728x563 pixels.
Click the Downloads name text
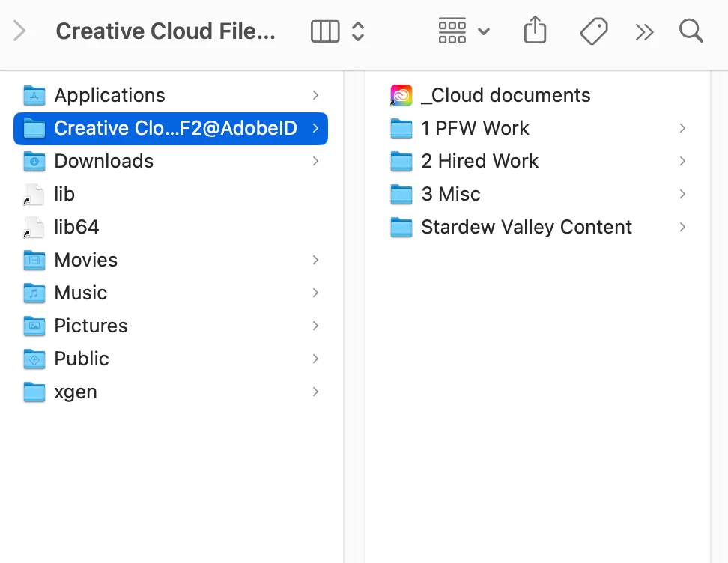104,161
